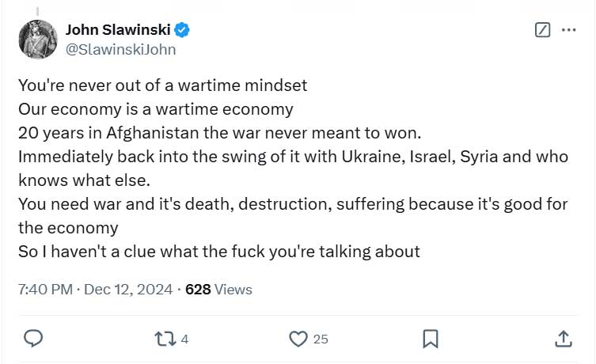596x364 pixels.
Task: Like the tweet with the heart icon
Action: pos(298,339)
